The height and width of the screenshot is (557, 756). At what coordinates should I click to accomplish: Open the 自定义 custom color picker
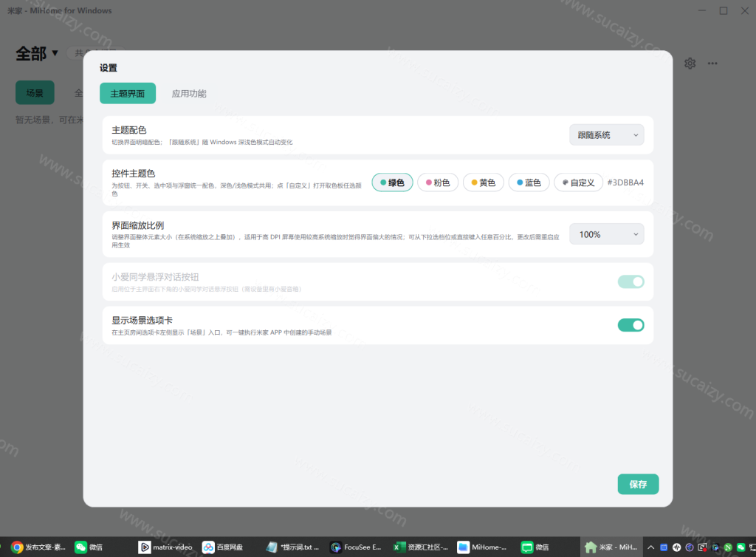[x=578, y=182]
